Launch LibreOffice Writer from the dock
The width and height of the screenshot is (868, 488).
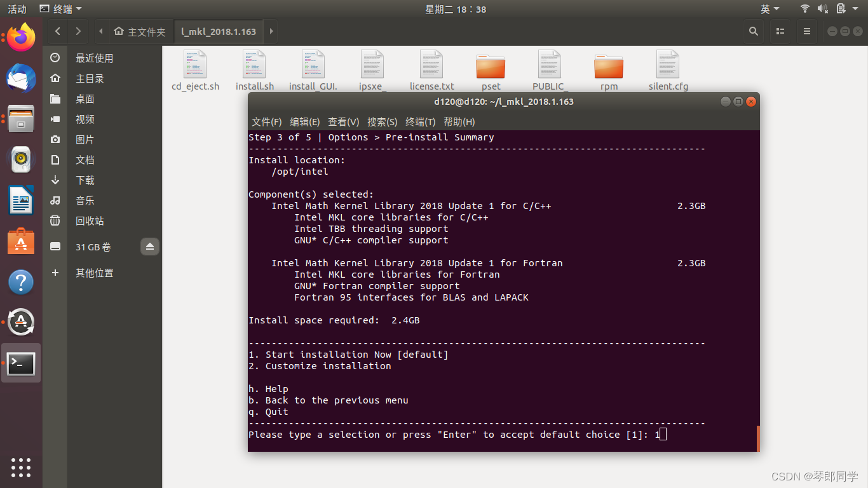coord(21,200)
